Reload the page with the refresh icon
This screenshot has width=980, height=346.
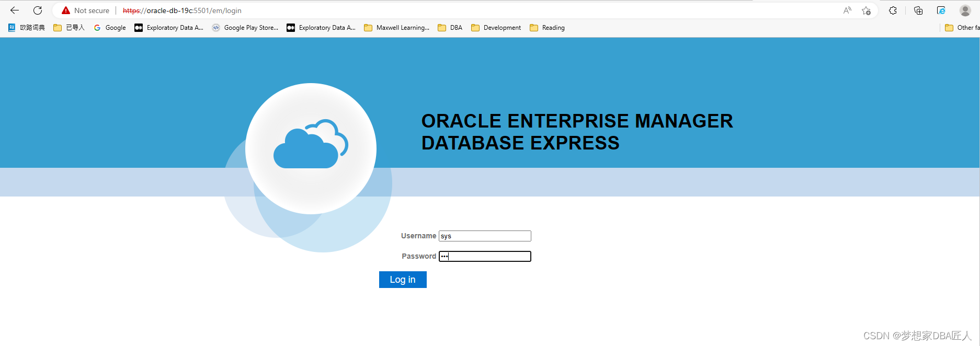pos(38,10)
